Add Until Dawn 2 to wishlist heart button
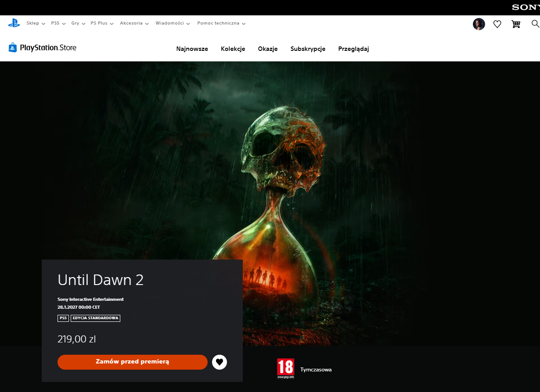The height and width of the screenshot is (392, 540). coord(220,362)
